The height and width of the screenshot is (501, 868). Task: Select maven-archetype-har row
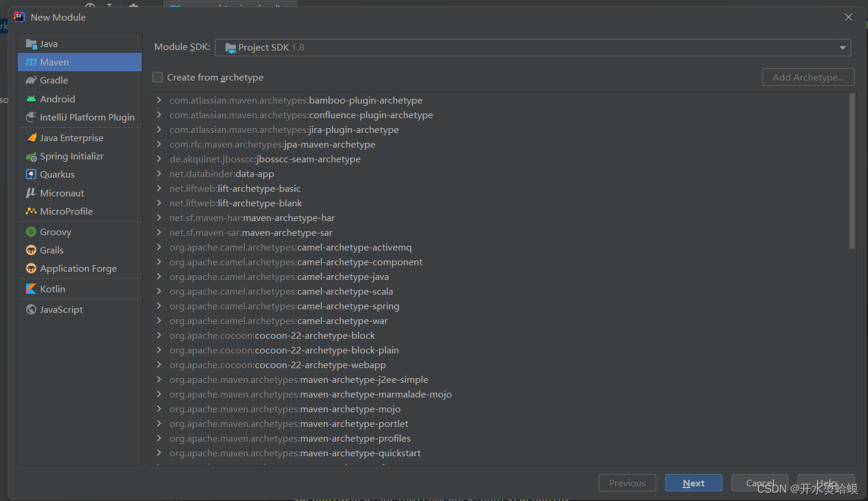500,218
